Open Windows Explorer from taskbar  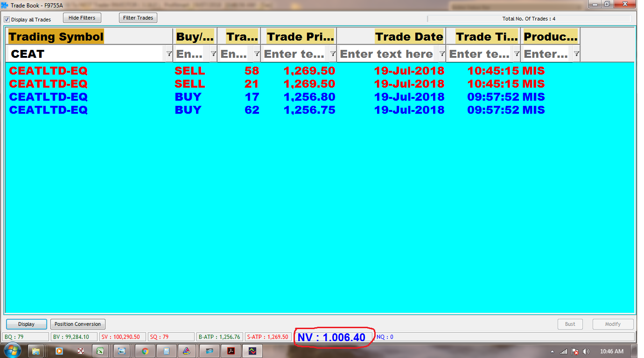pos(36,351)
